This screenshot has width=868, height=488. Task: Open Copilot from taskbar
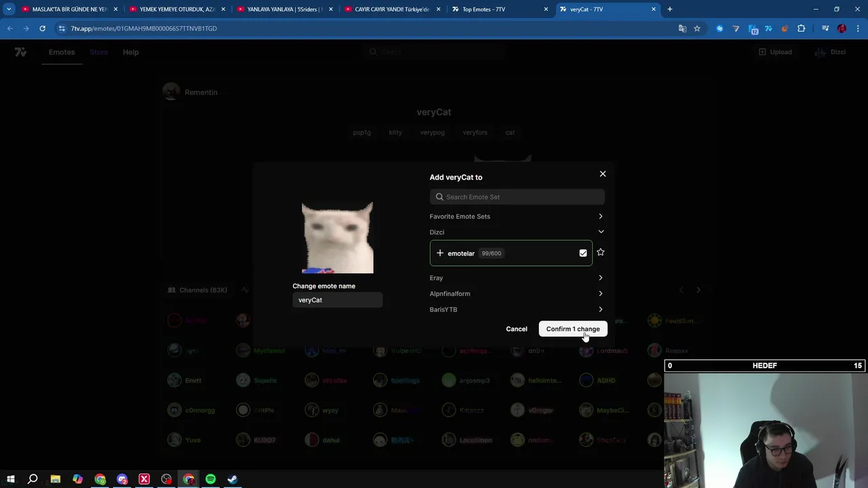coord(77,479)
